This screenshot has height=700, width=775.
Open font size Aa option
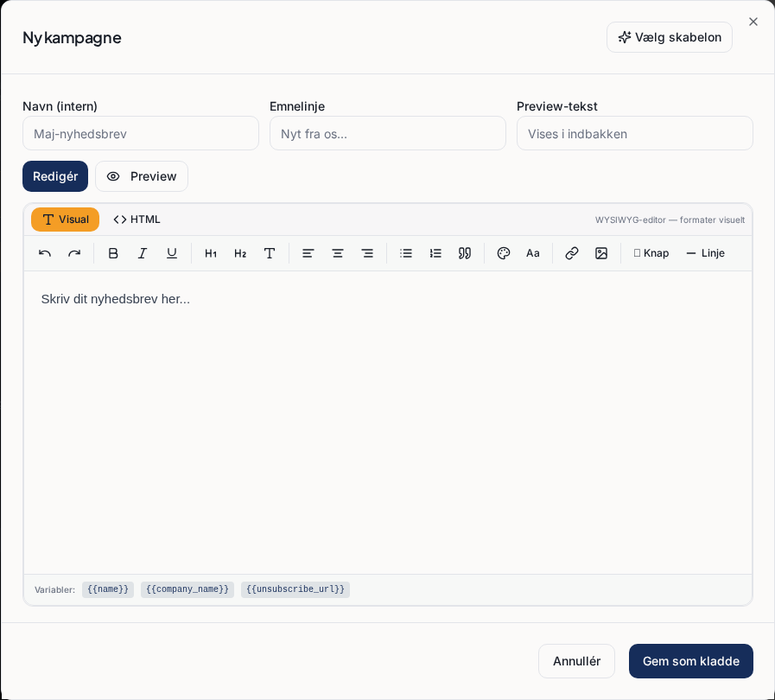tap(533, 253)
